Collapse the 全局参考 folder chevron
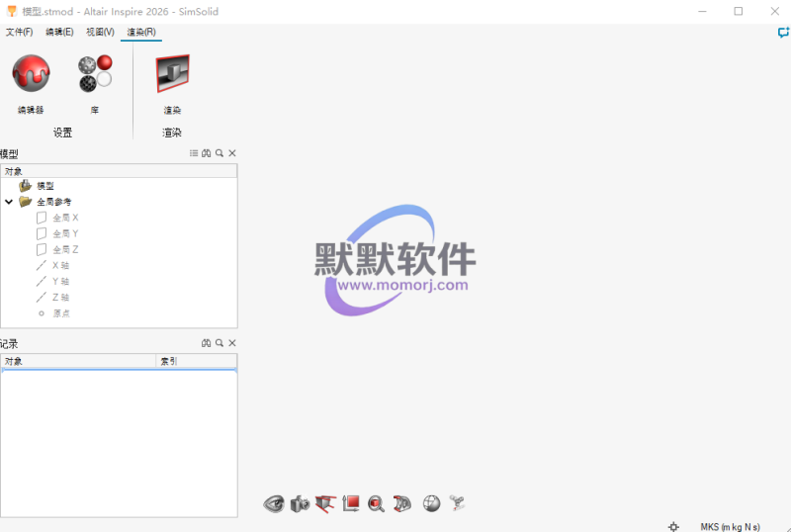Image resolution: width=791 pixels, height=532 pixels. point(9,202)
